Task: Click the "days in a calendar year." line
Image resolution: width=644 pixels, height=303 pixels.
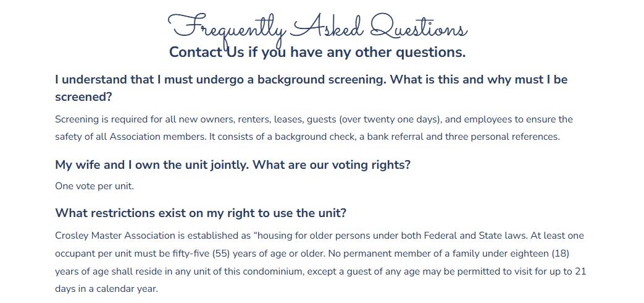Action: pyautogui.click(x=106, y=289)
